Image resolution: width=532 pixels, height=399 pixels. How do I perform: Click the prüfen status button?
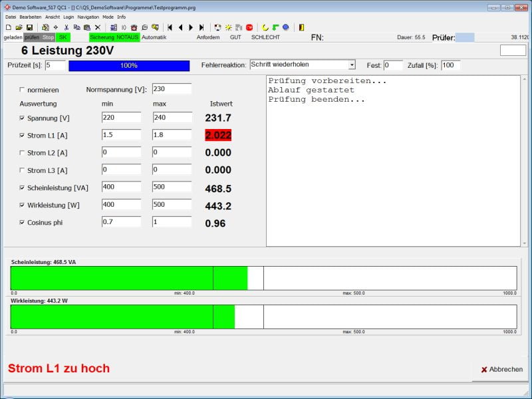pos(32,37)
